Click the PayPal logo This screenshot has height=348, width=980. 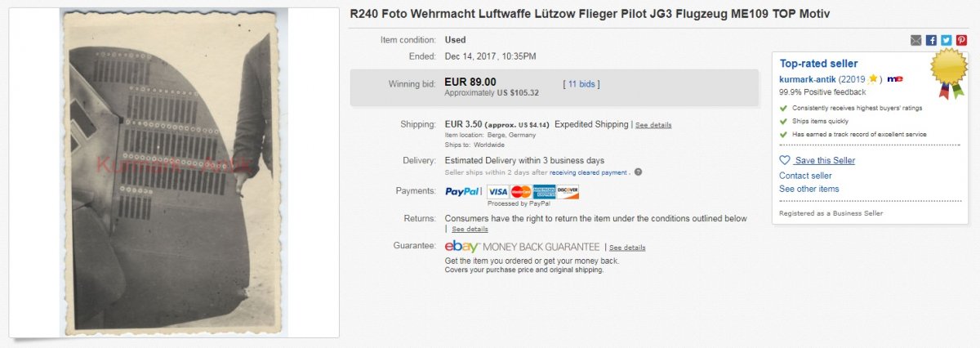(x=463, y=191)
